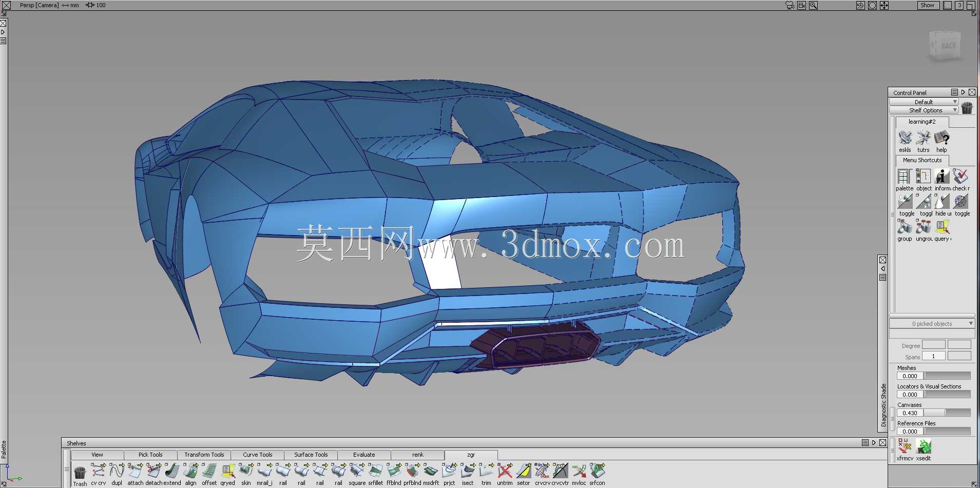The height and width of the screenshot is (488, 980).
Task: Click the Show button in the viewport bar
Action: click(928, 5)
